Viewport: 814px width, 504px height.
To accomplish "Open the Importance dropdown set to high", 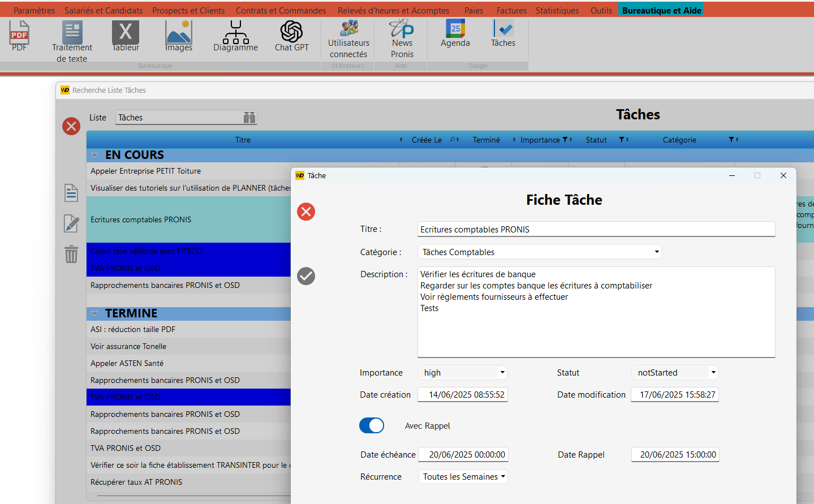I will [x=463, y=373].
